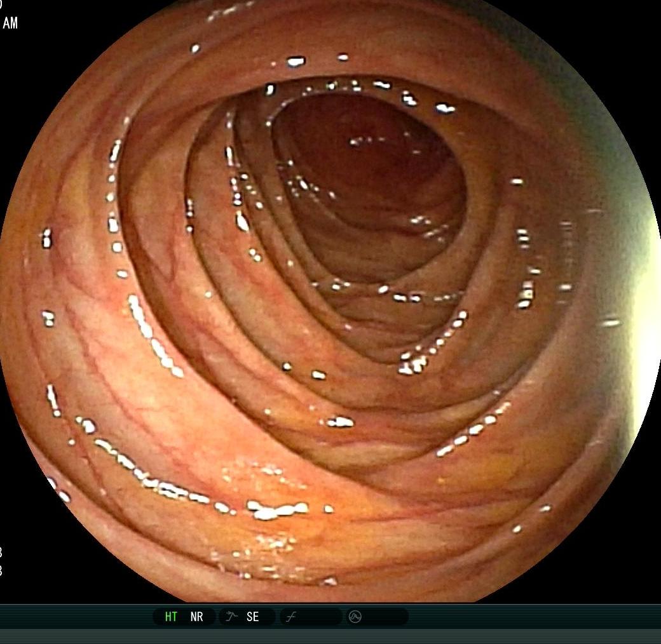Click the step-curve tone icon in the status bar
Viewport: 661px width, 644px height.
[x=291, y=617]
